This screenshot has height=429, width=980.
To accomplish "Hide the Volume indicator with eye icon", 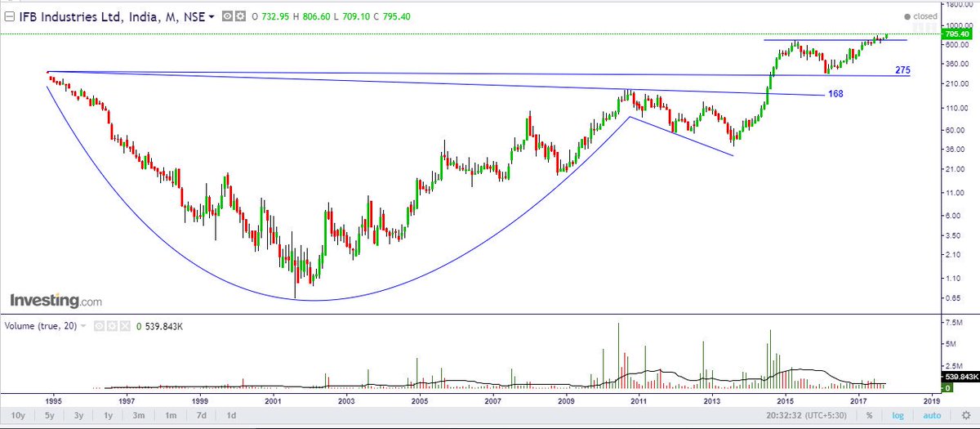I will [x=98, y=325].
